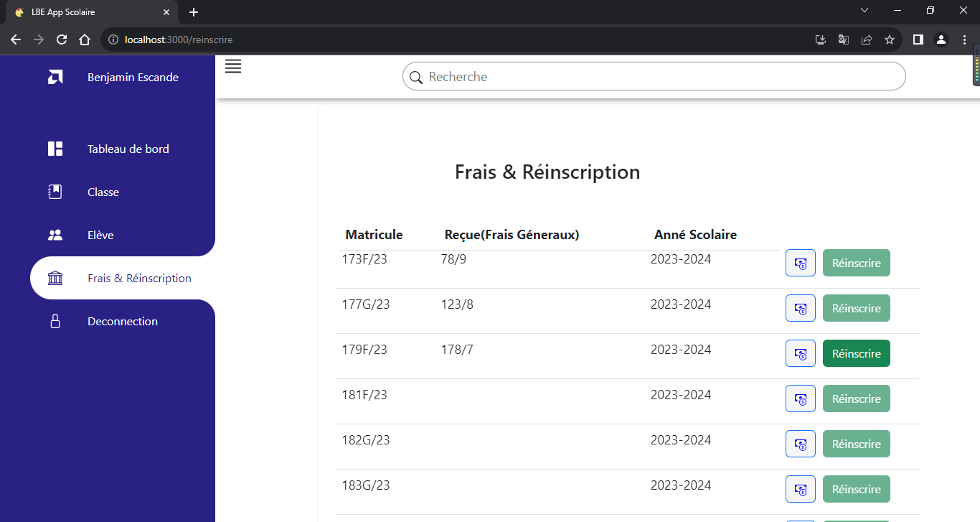Select the Classe notebook icon in the sidebar
Image resolution: width=980 pixels, height=522 pixels.
coord(55,192)
